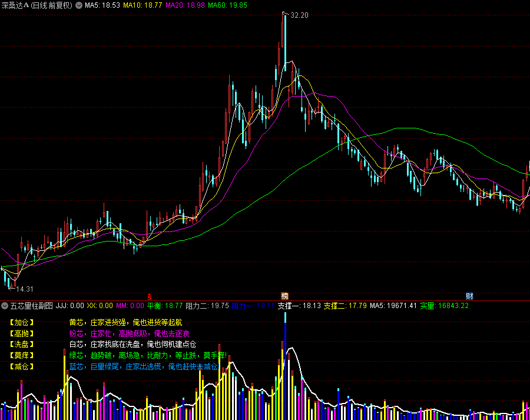Click the 平衡: 18.77 value
The image size is (530, 420).
click(165, 306)
